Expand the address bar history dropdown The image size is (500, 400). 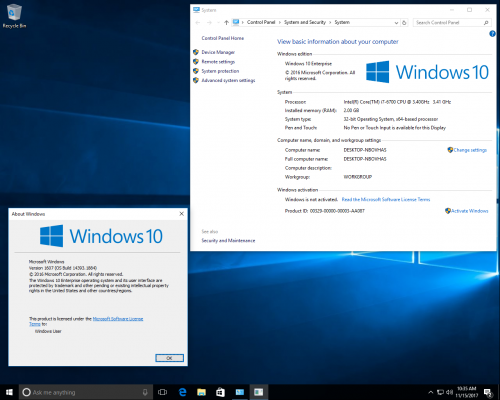(x=396, y=23)
